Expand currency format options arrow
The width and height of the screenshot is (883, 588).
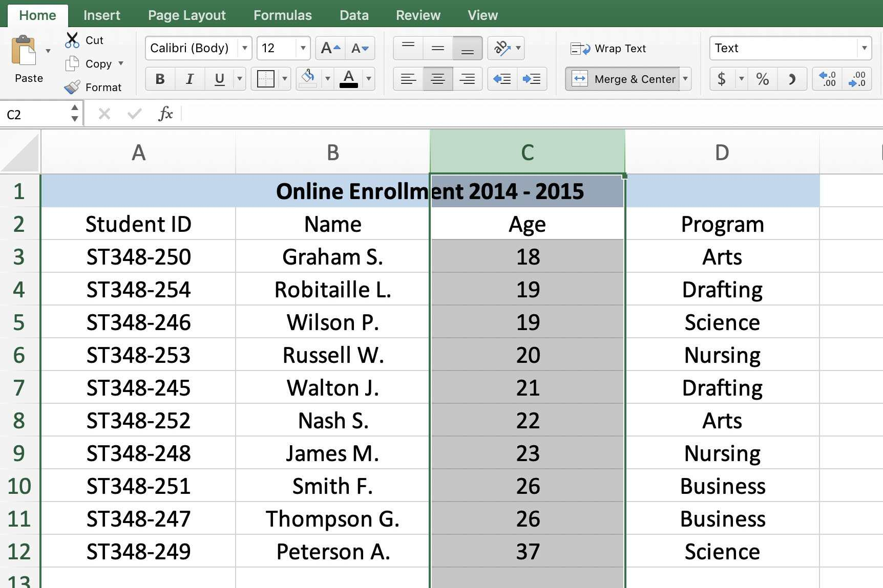pos(741,79)
